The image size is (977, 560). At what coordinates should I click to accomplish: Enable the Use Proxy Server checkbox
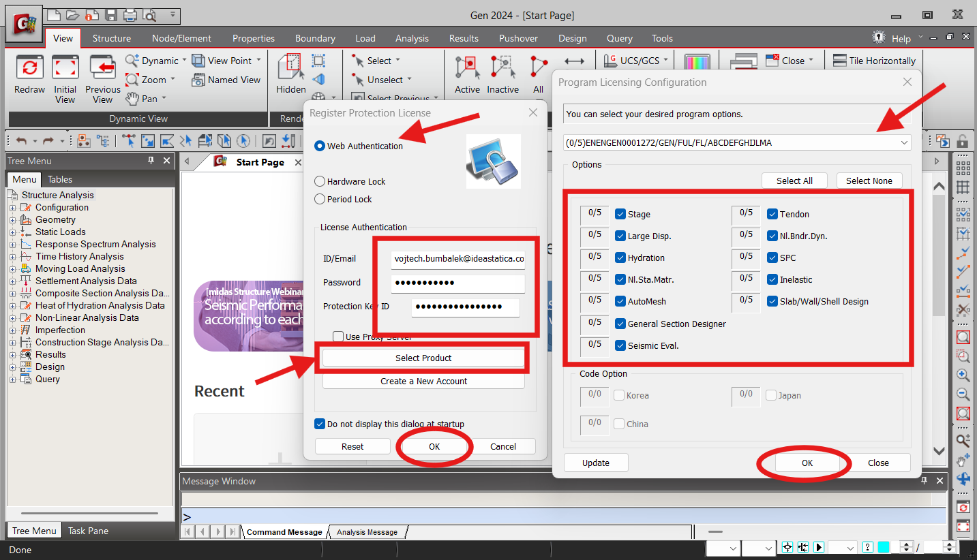coord(337,337)
